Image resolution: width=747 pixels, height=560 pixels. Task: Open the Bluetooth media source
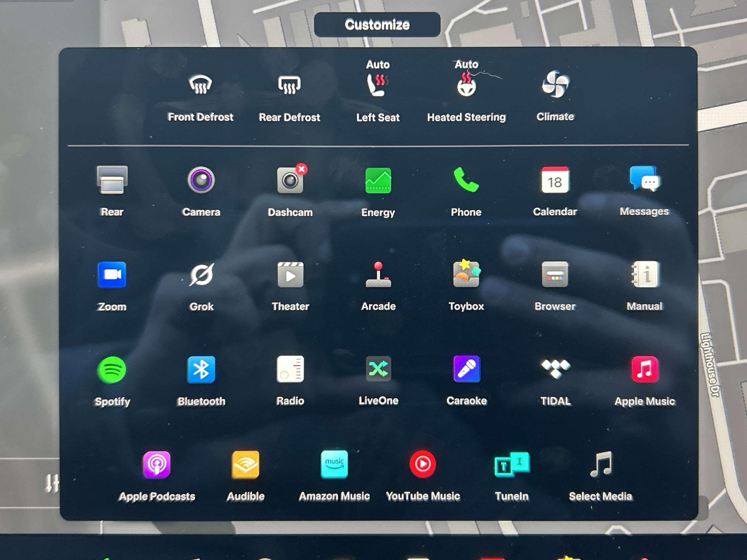(201, 370)
